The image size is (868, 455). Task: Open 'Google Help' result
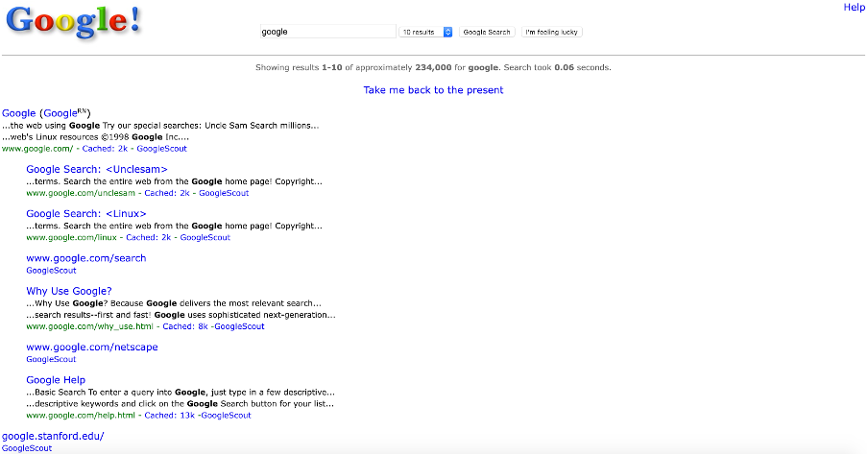click(56, 380)
